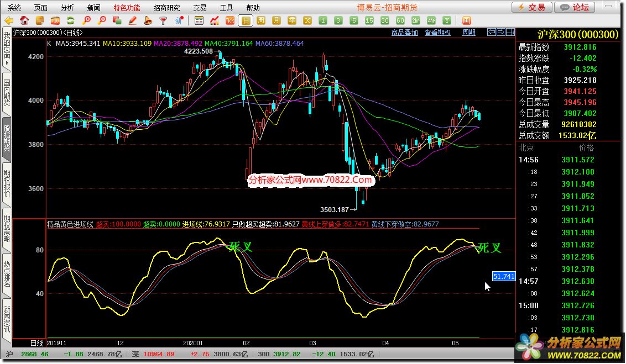626x364 pixels.
Task: Open the 工具 menu
Action: tap(226, 8)
